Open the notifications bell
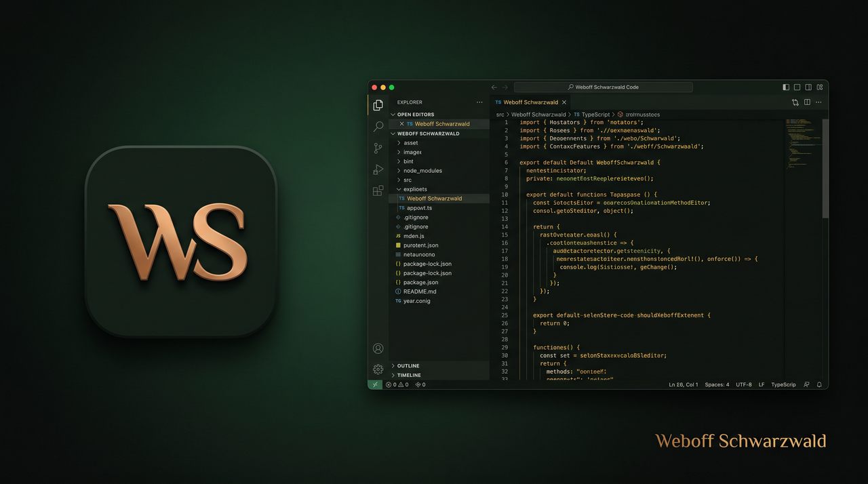The image size is (868, 484). pyautogui.click(x=819, y=384)
